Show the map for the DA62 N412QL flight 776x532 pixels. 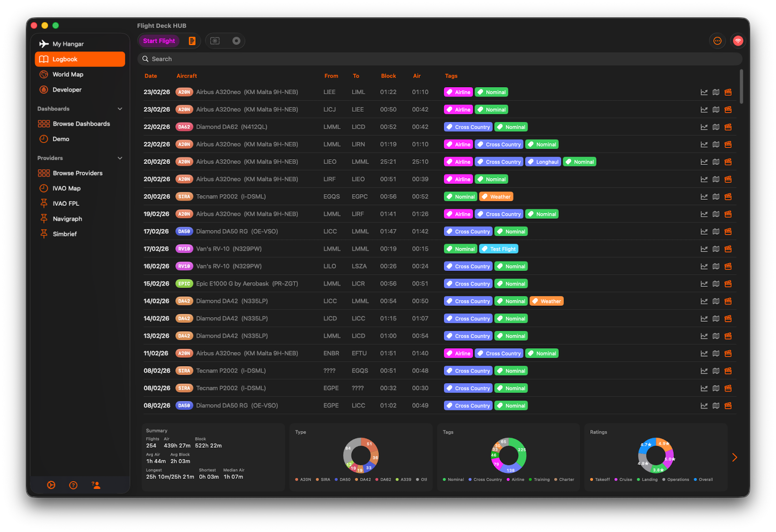click(x=716, y=127)
